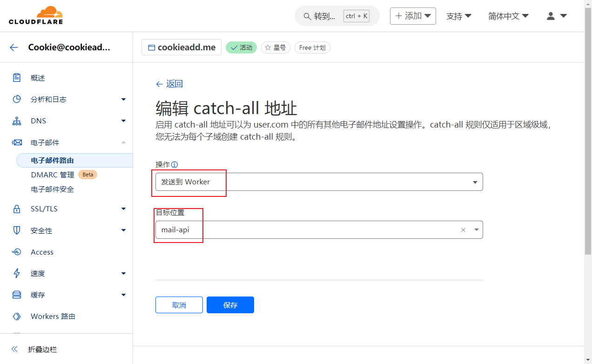Click the back arrow beside account name
This screenshot has width=592, height=364.
(x=14, y=47)
